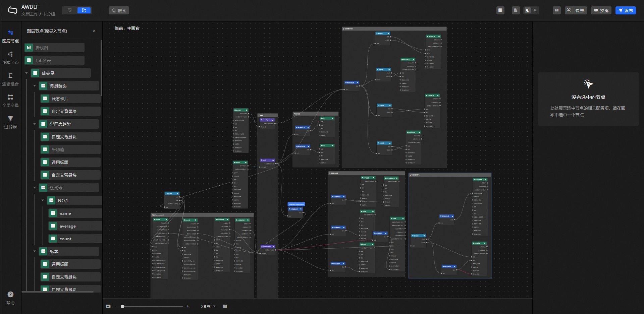Image resolution: width=644 pixels, height=314 pixels.
Task: Click the 学区房趋势 group icon
Action: click(43, 124)
